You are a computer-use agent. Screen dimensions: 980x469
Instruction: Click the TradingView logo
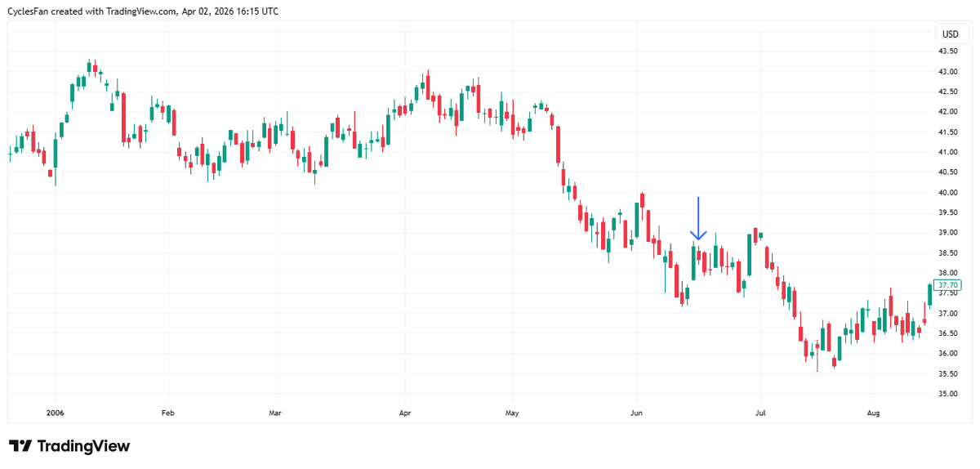point(69,446)
